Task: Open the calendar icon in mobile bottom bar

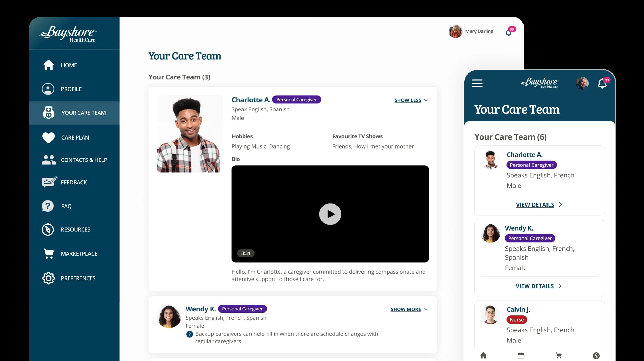Action: click(521, 355)
